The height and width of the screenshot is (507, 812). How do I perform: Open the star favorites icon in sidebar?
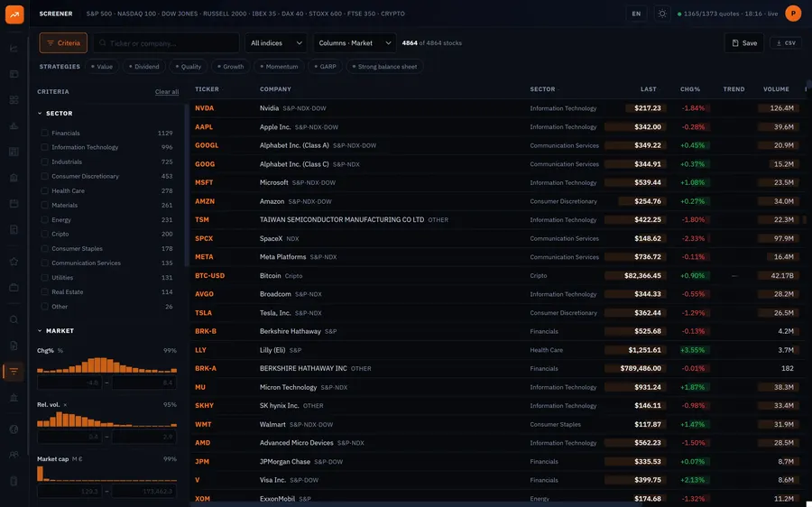pos(14,262)
